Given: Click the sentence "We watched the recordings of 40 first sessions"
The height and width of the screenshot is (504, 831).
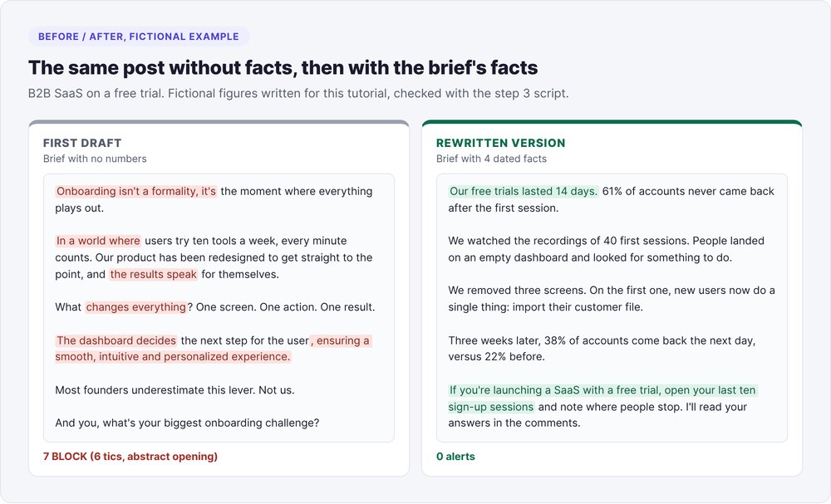Looking at the screenshot, I should coord(568,241).
